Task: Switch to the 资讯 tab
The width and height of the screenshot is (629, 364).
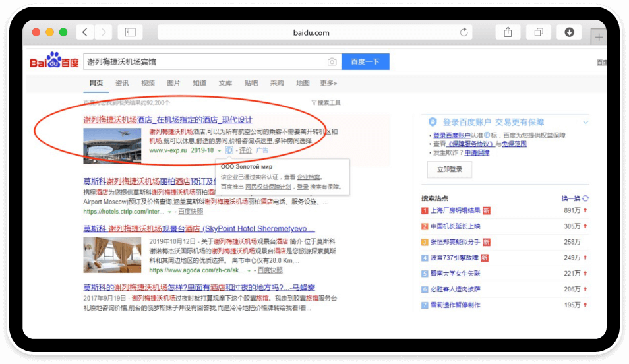Action: click(x=122, y=83)
